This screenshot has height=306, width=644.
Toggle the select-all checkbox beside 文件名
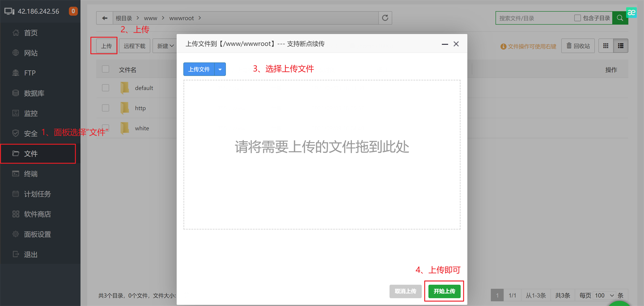pos(105,69)
